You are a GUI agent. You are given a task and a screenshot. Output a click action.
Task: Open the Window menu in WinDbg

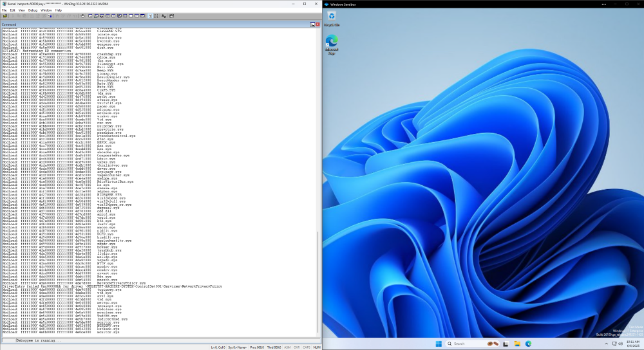tap(46, 10)
